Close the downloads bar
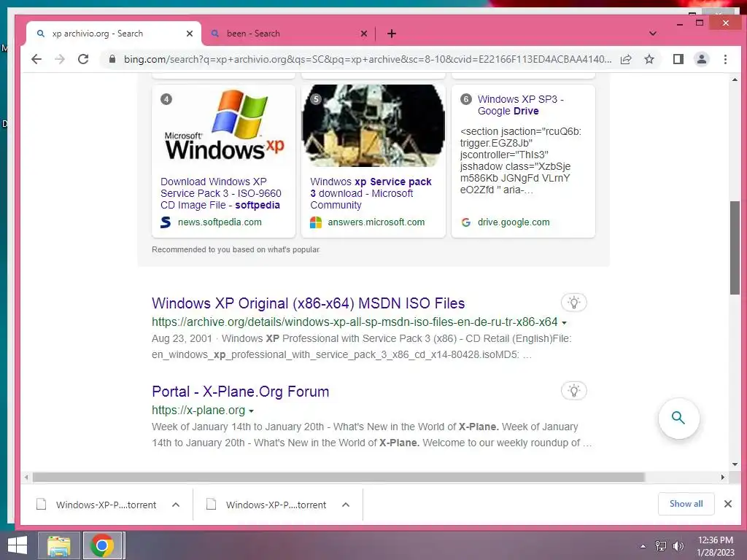Screen dimensions: 747x560 pos(728,504)
